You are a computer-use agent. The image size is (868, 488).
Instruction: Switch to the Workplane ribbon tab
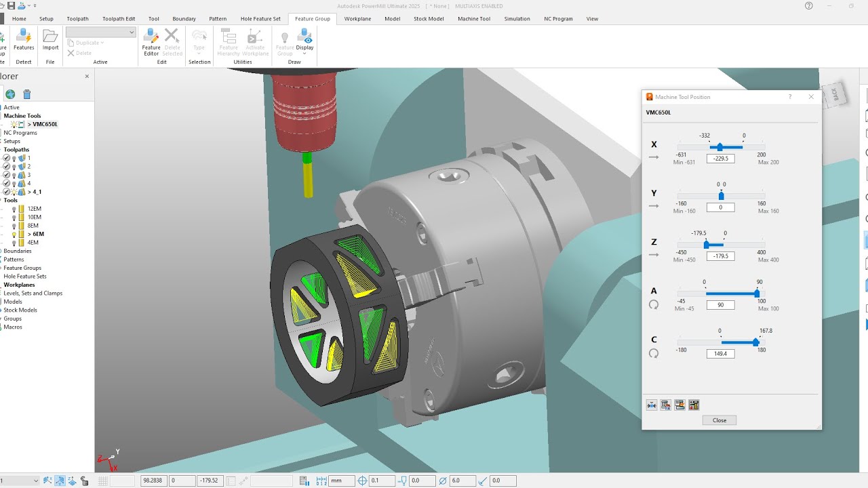[357, 19]
